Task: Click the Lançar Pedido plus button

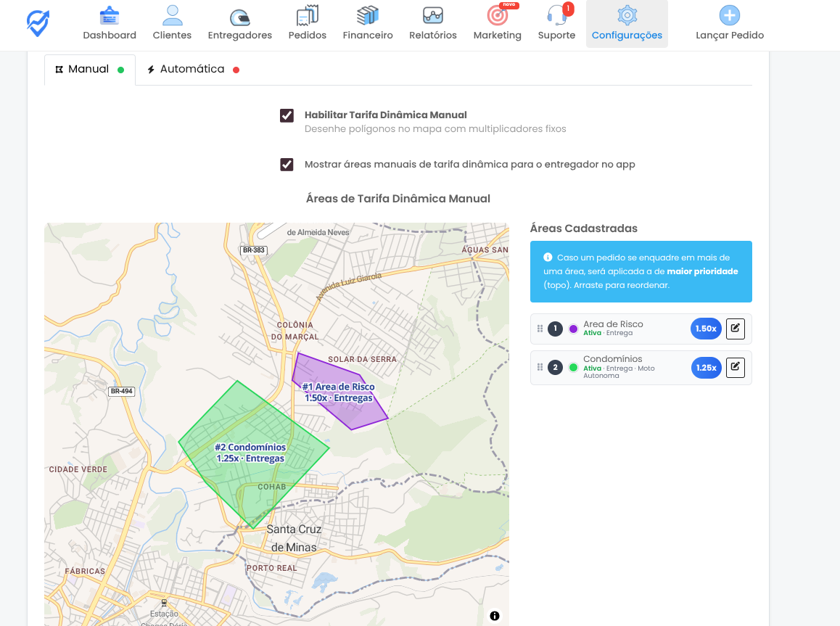Action: (x=729, y=17)
